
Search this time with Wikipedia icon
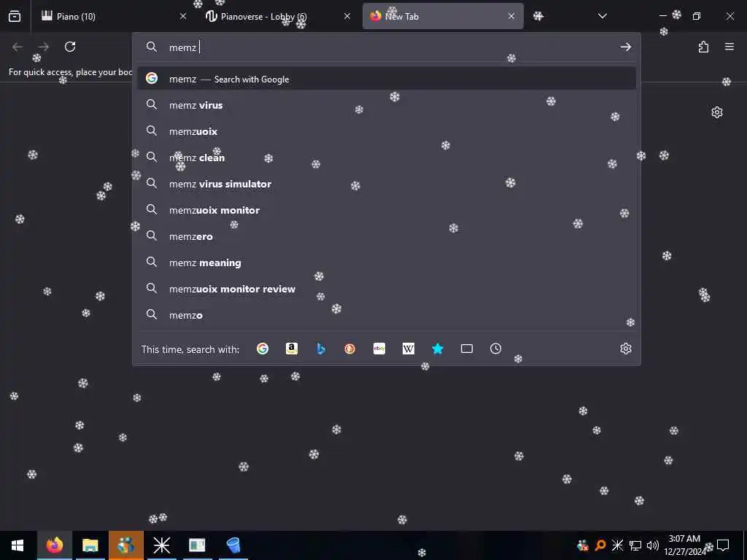point(409,349)
